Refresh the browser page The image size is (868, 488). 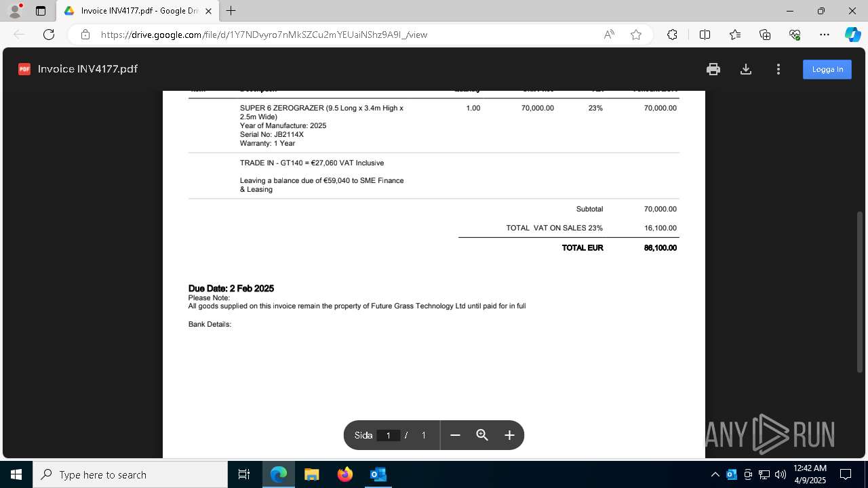pyautogui.click(x=49, y=35)
